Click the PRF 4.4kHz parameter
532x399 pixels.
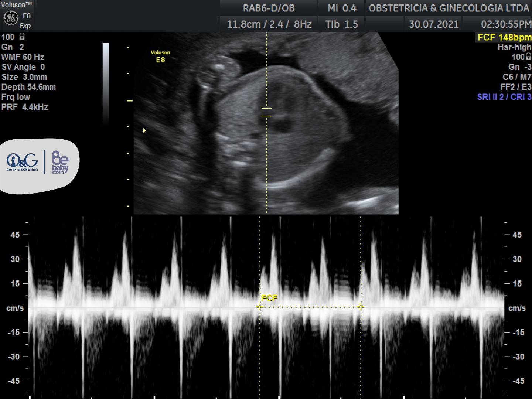click(25, 107)
